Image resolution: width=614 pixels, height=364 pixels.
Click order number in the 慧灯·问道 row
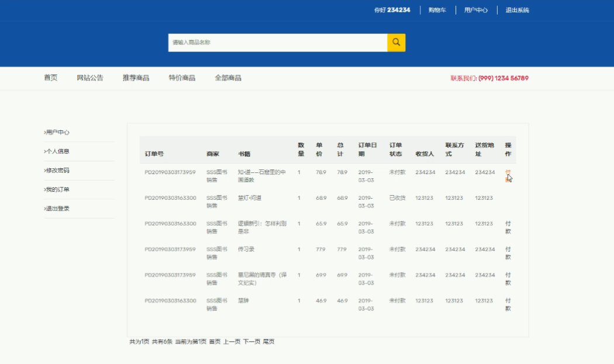[170, 198]
